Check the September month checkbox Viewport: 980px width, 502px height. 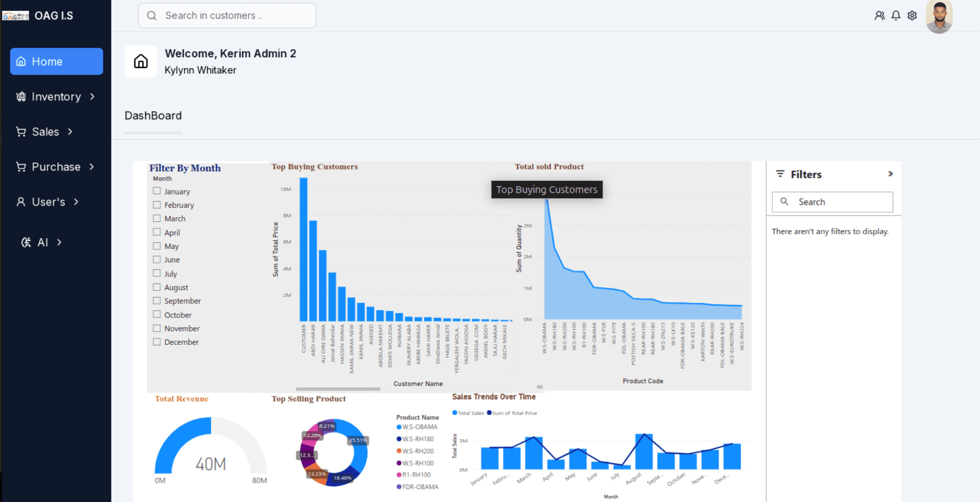pos(157,301)
